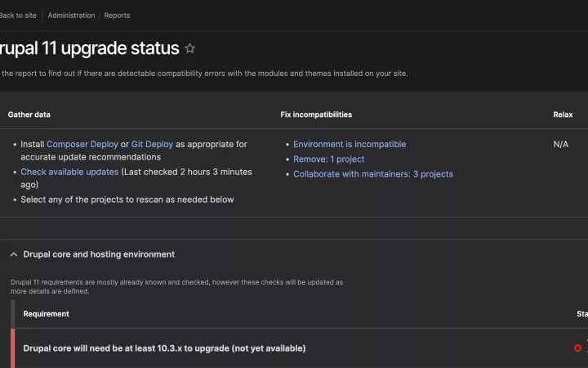Image resolution: width=588 pixels, height=368 pixels.
Task: Click 'Select any of the projects to rescan' text
Action: pos(127,200)
